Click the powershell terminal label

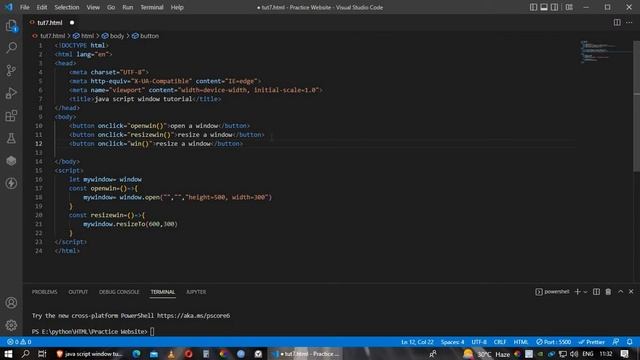click(552, 291)
